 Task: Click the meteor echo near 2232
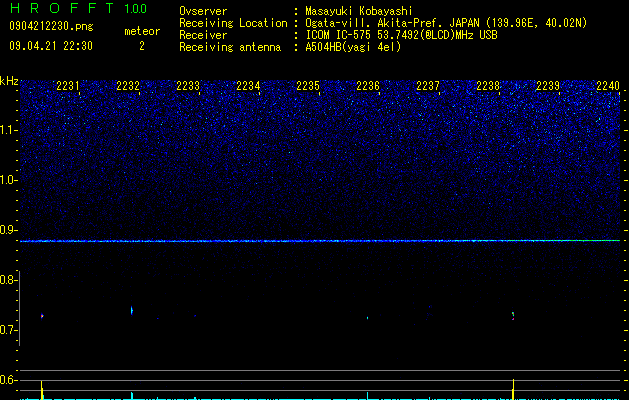132,310
